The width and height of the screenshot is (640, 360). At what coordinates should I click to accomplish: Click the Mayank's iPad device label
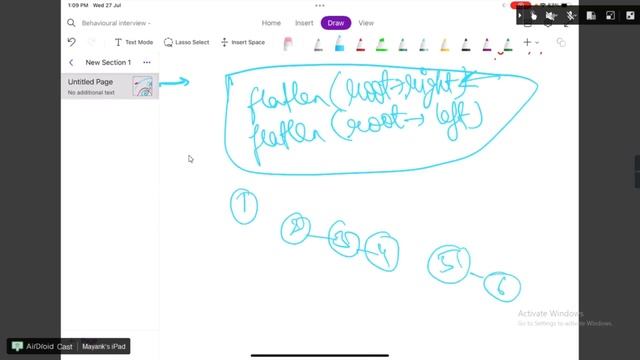[104, 347]
